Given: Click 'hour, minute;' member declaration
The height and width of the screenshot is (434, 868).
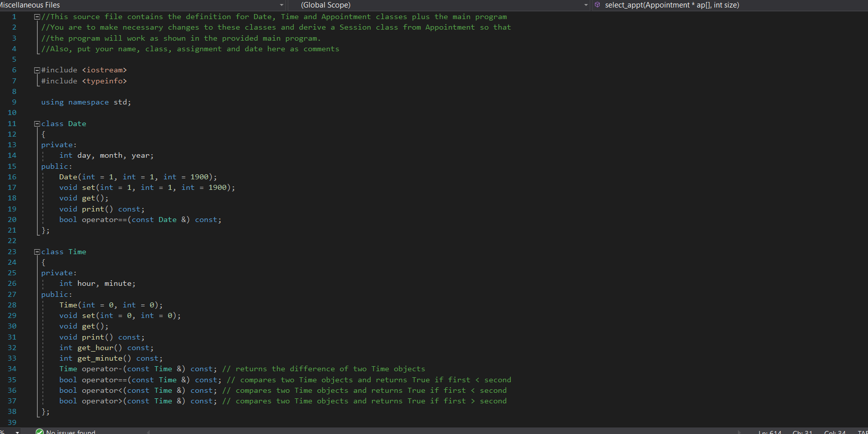Looking at the screenshot, I should 106,283.
